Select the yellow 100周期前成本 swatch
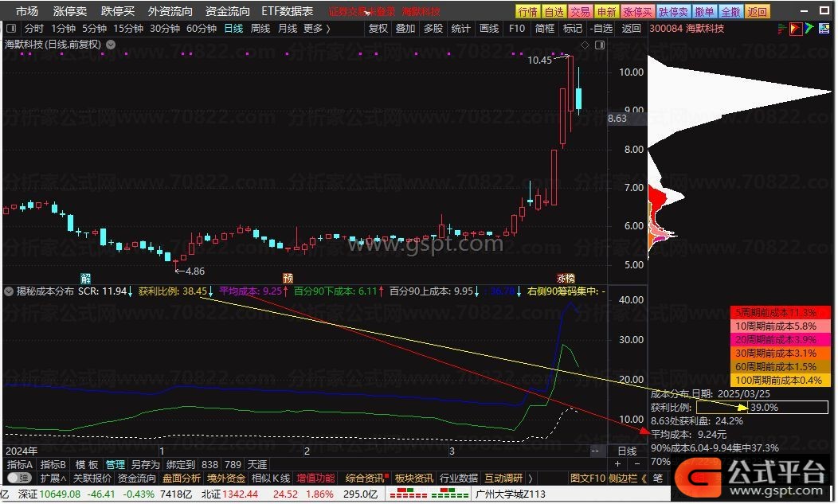This screenshot has height=504, width=838. pyautogui.click(x=781, y=380)
